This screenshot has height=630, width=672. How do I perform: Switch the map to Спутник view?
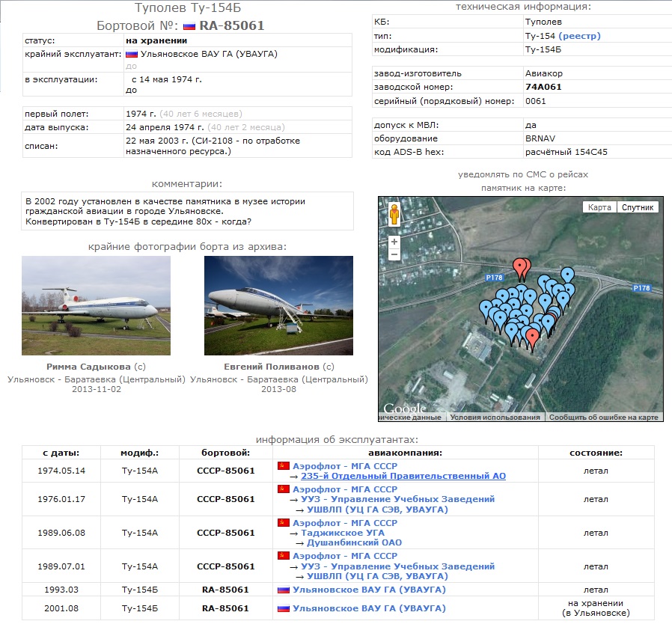638,207
